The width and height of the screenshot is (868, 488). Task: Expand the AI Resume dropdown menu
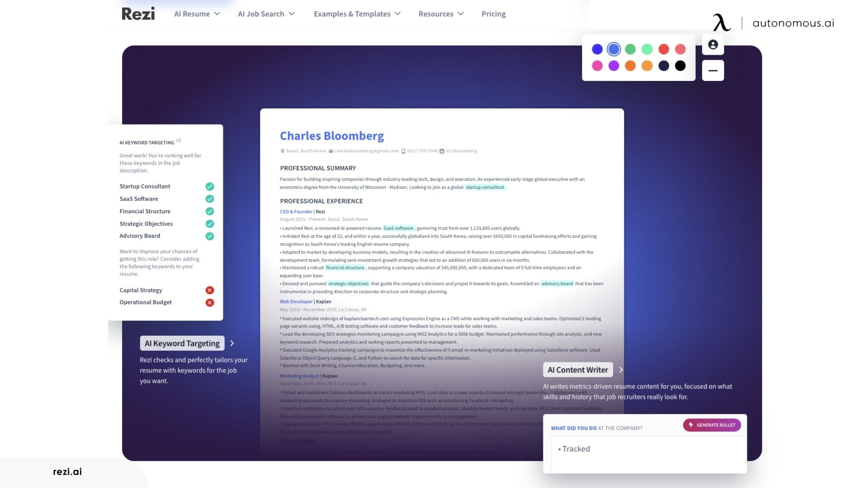(197, 13)
